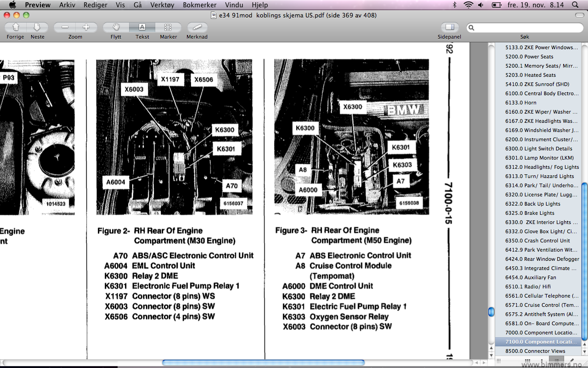Open the Vindu menu

(234, 5)
